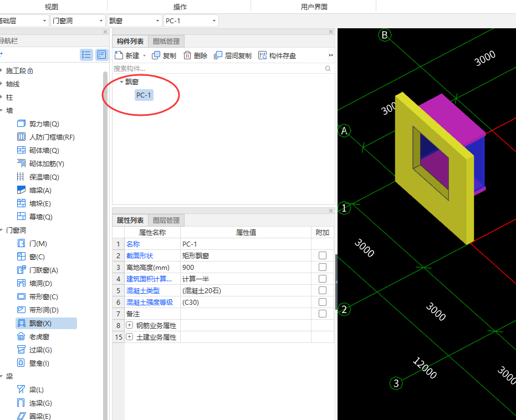The width and height of the screenshot is (516, 420).
Task: Select the 幕墙(Q) curtain wall icon
Action: [21, 217]
